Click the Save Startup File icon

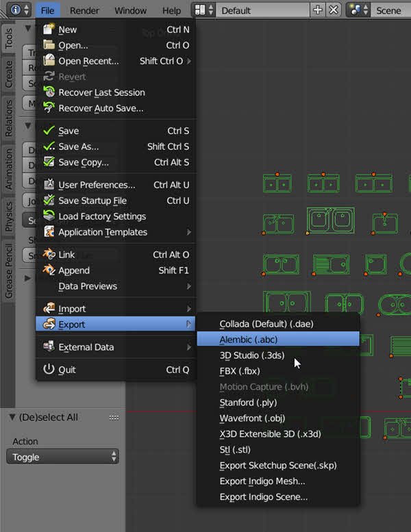point(49,201)
